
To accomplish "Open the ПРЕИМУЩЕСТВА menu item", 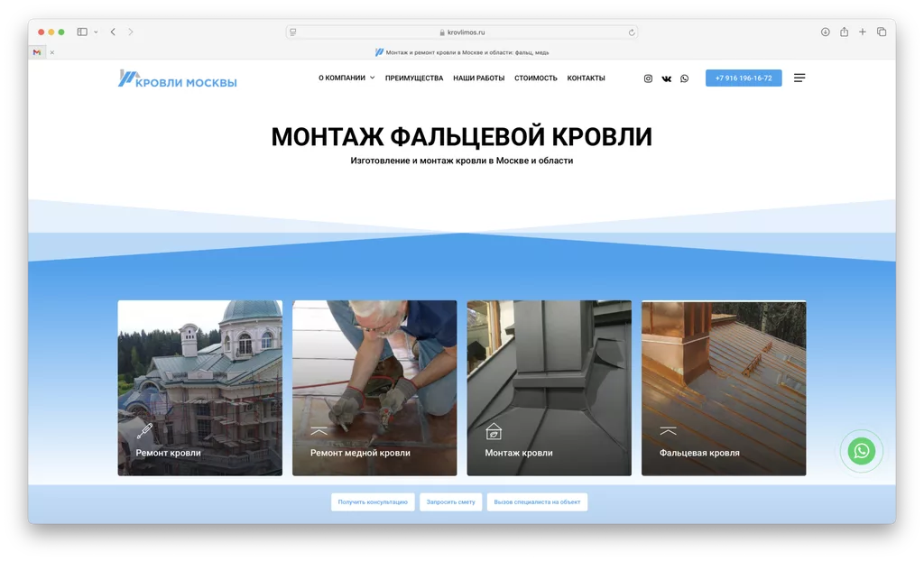I will pos(413,78).
